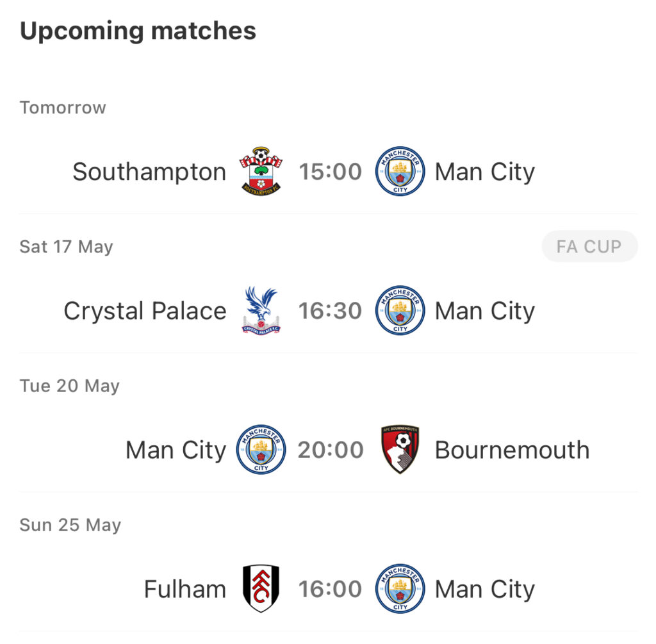Select the Southampton team name

(149, 172)
